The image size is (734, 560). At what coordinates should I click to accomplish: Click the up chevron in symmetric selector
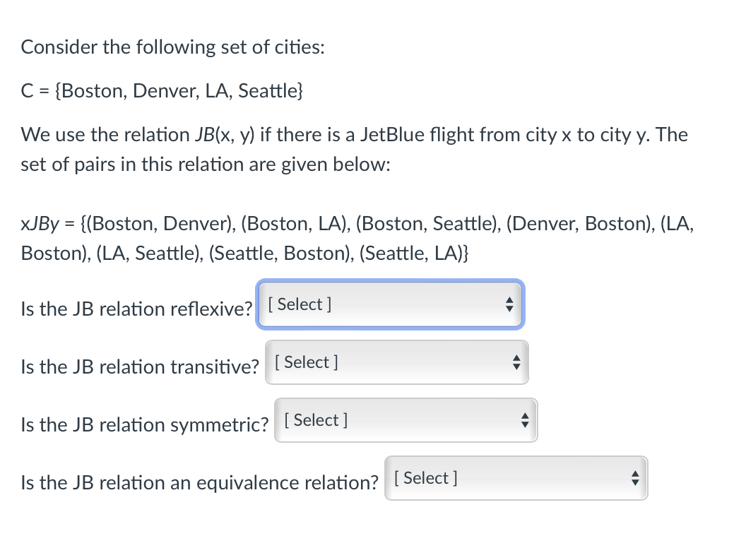coord(525,416)
